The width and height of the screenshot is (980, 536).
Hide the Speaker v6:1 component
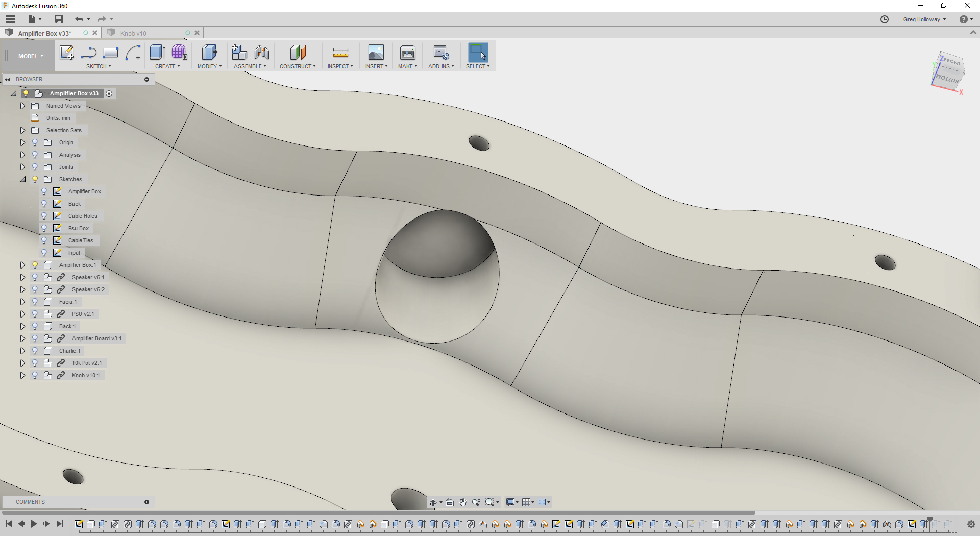(x=34, y=277)
